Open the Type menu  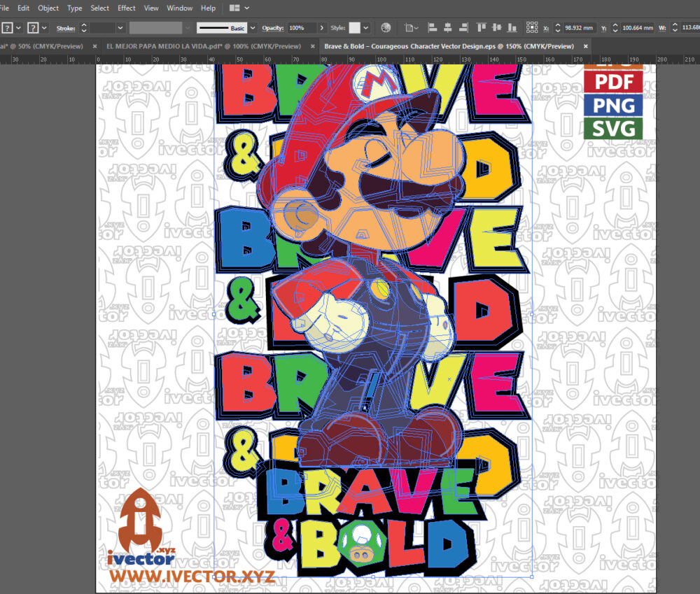pyautogui.click(x=75, y=8)
